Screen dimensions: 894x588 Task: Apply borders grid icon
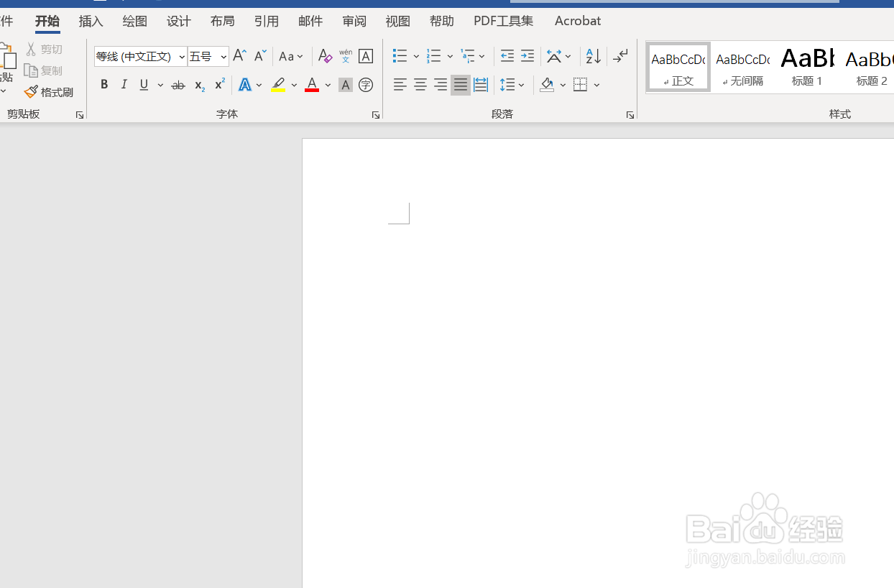pos(581,85)
